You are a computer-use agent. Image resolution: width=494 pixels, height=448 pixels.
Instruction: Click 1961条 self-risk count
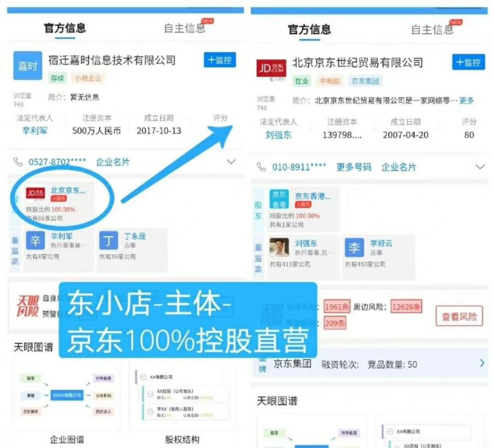(337, 306)
